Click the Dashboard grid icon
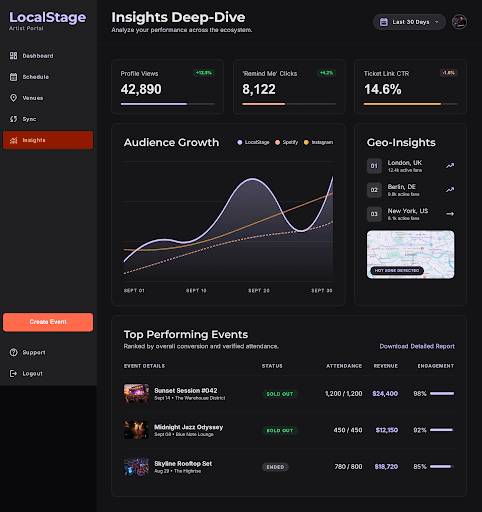Image resolution: width=482 pixels, height=512 pixels. (x=13, y=56)
